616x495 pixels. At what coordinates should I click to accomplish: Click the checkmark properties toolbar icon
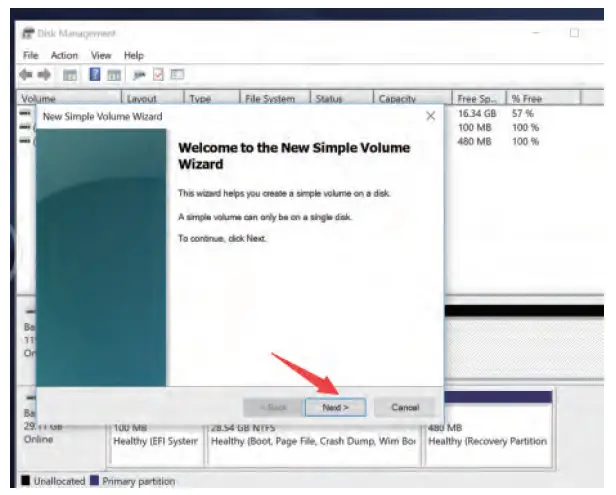[158, 74]
